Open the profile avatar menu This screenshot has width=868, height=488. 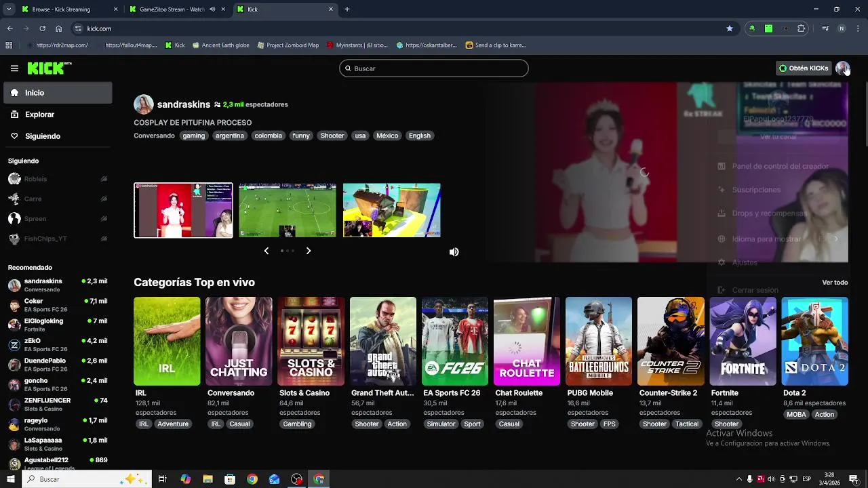842,68
